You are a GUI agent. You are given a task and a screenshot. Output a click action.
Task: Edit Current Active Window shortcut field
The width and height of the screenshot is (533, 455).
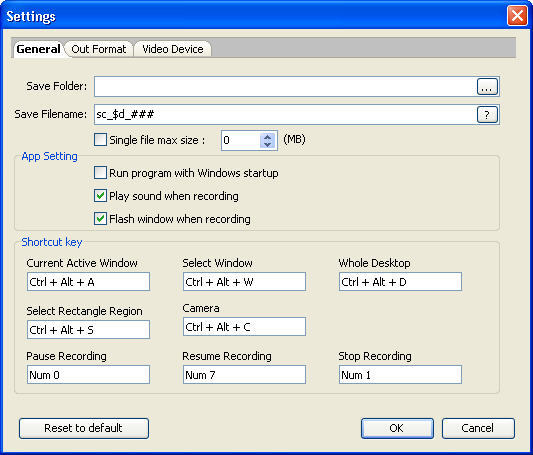[x=88, y=282]
